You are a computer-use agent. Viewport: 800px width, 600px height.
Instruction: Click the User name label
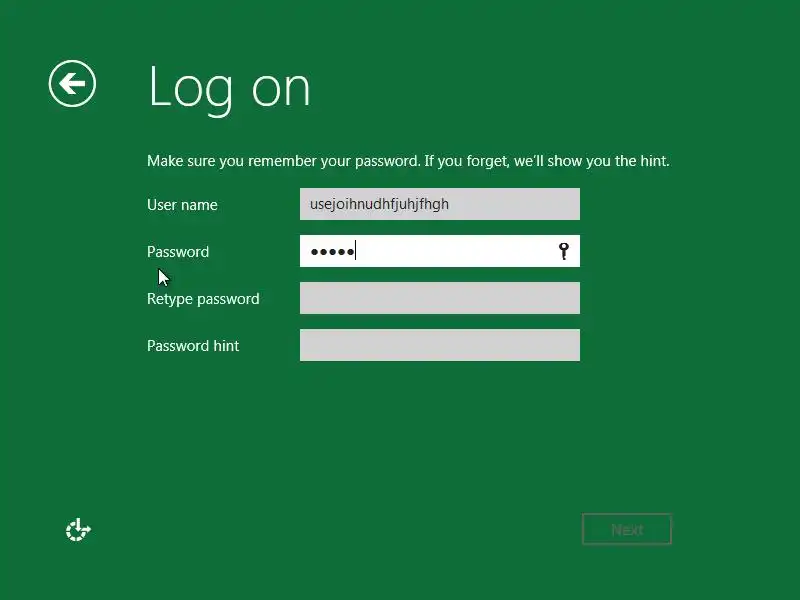[x=182, y=205]
